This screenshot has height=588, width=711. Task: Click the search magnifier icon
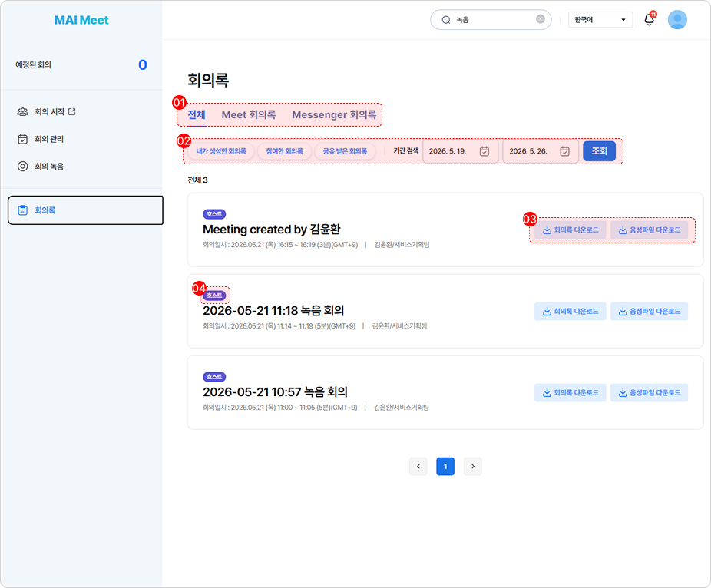(x=446, y=20)
